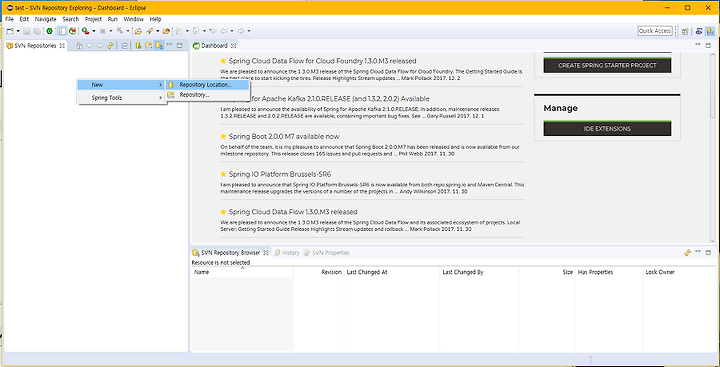Click the Save toolbar icon
Screen dimensions: 720x367
pyautogui.click(x=27, y=31)
